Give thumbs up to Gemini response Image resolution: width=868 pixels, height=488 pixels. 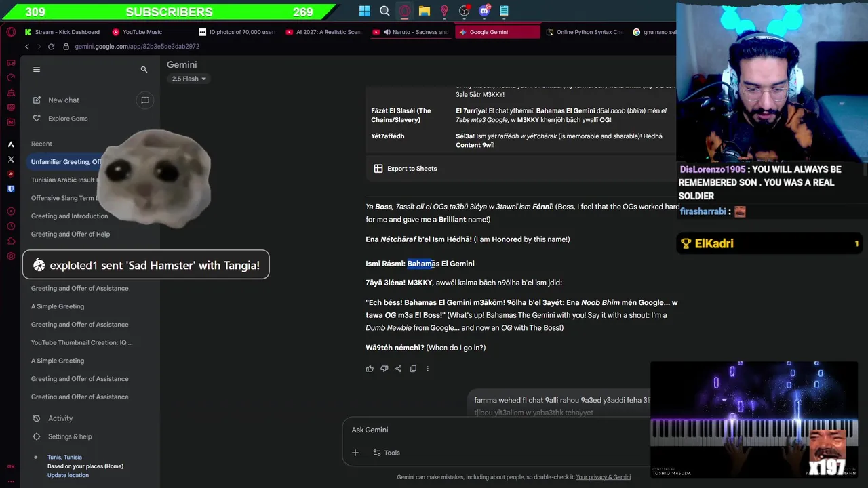370,369
